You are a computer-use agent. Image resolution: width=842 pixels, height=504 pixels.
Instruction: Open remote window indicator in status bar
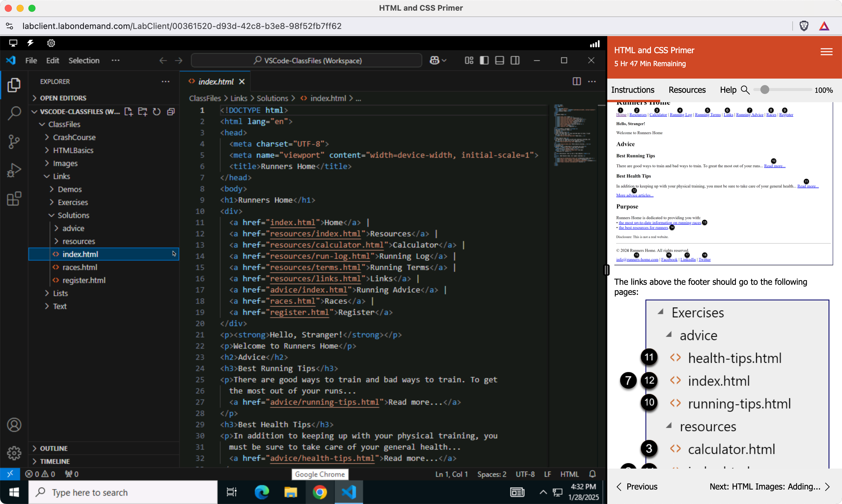click(x=10, y=474)
